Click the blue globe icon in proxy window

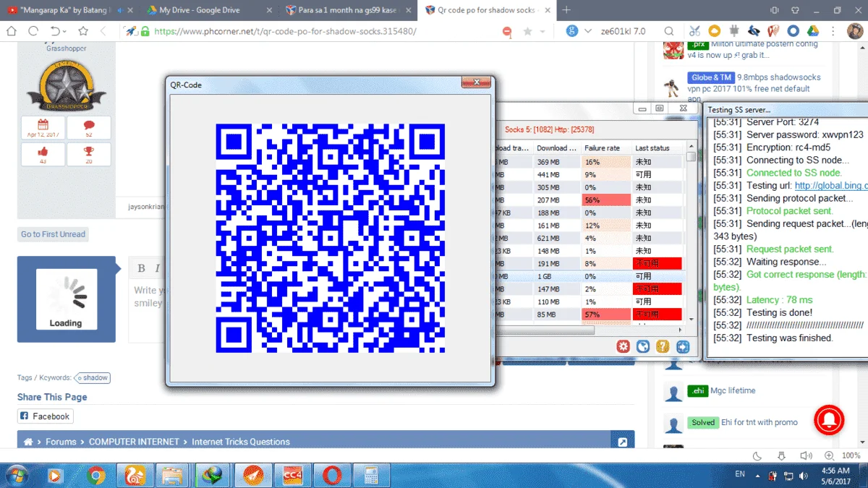642,347
